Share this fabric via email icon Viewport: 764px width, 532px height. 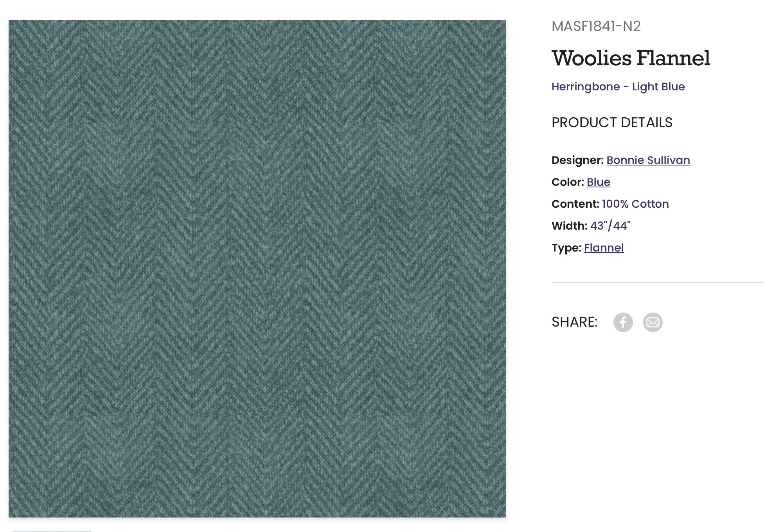pos(653,322)
